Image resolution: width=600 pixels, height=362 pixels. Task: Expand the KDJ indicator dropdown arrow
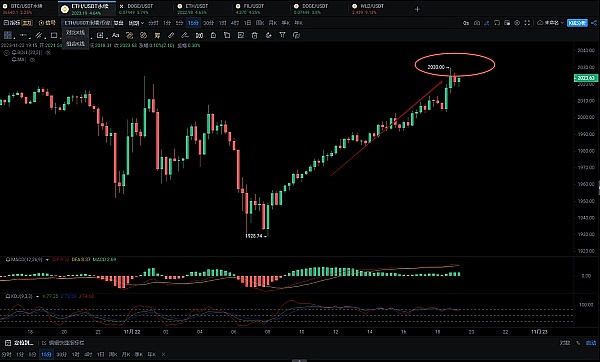click(37, 297)
